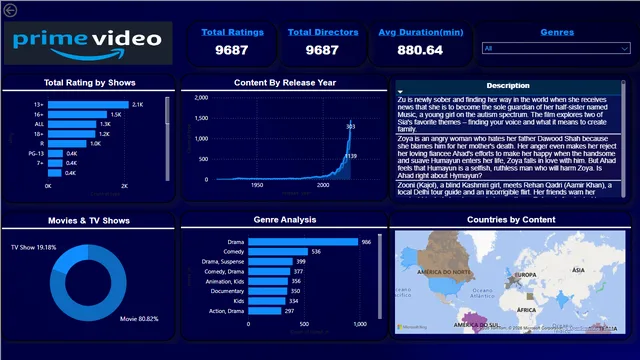Select the Comedy genre bar
Image resolution: width=640 pixels, height=360 pixels.
278,252
